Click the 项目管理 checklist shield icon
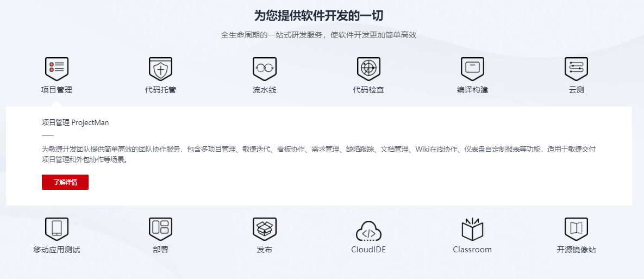644x279 pixels. pyautogui.click(x=57, y=69)
